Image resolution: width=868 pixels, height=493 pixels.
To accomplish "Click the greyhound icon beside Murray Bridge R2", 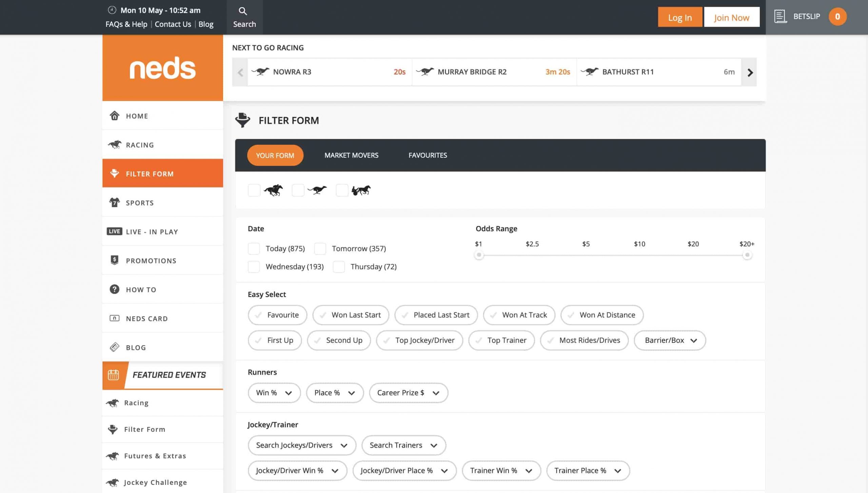I will (x=425, y=72).
